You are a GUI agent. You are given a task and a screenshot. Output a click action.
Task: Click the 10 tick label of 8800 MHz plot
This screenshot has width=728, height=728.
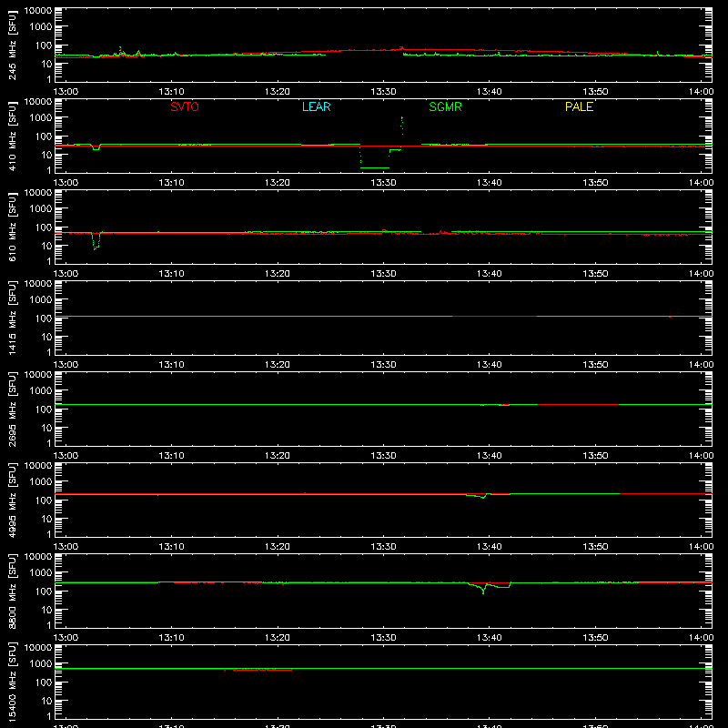46,610
